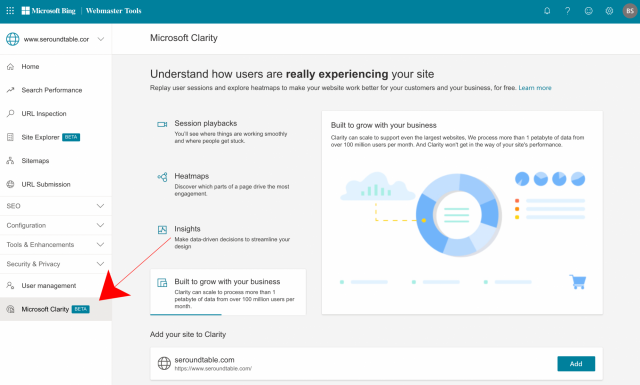Click the shopping cart icon in the illustration

(x=578, y=282)
